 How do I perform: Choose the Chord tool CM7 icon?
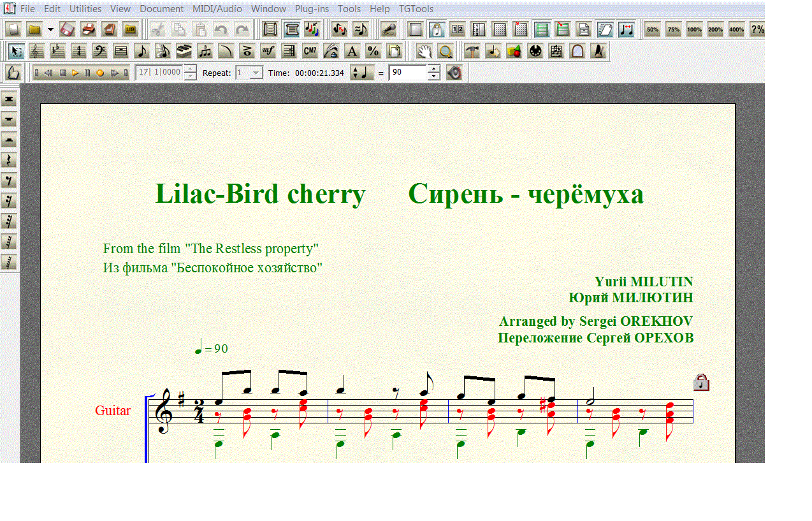[310, 51]
